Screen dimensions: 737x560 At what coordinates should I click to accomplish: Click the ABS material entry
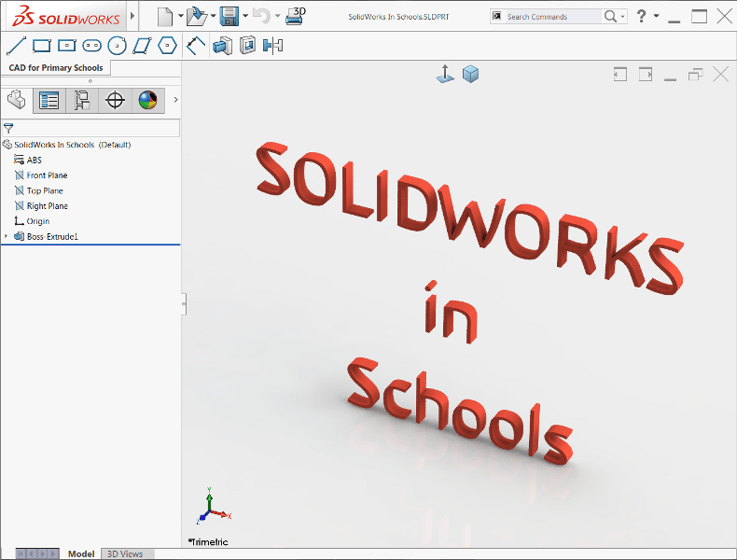[x=34, y=161]
